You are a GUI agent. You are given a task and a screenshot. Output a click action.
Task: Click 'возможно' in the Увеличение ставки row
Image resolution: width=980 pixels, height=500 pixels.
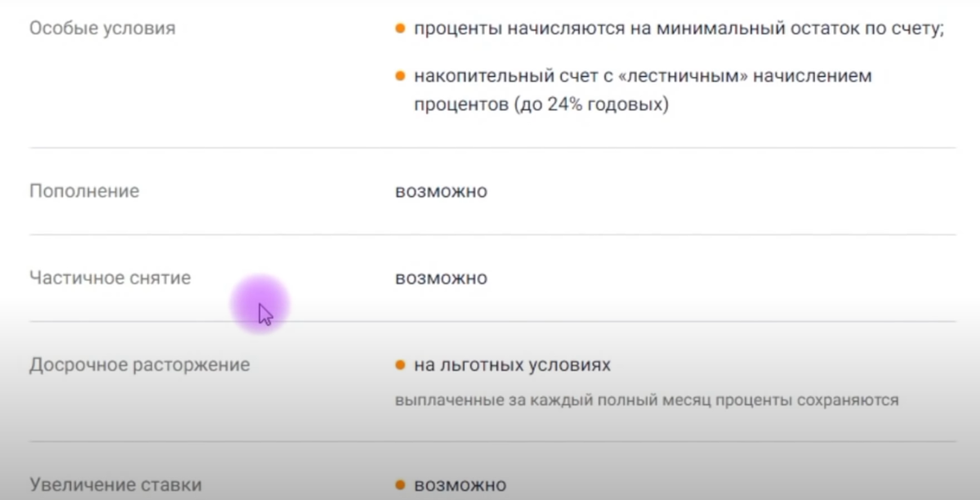[x=460, y=484]
